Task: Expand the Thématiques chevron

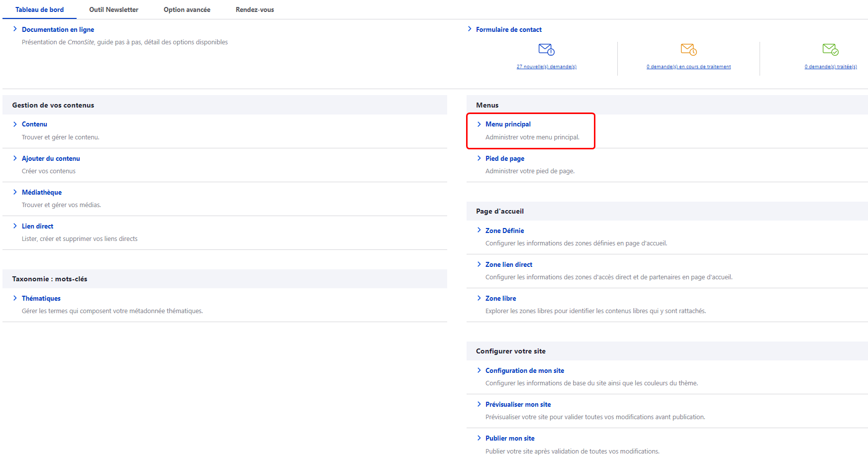Action: point(15,298)
